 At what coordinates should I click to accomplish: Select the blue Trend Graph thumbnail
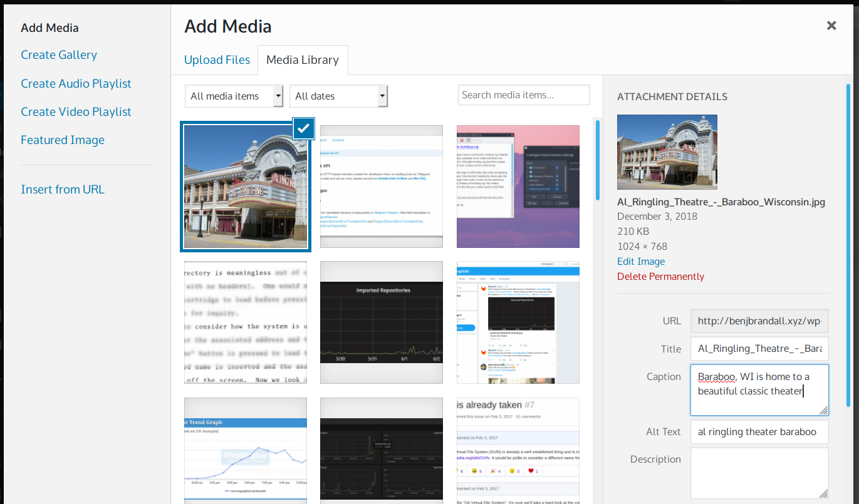coord(246,451)
